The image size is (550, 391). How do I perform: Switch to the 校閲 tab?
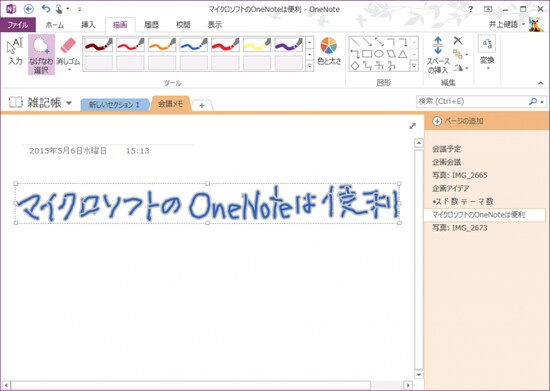(x=183, y=25)
